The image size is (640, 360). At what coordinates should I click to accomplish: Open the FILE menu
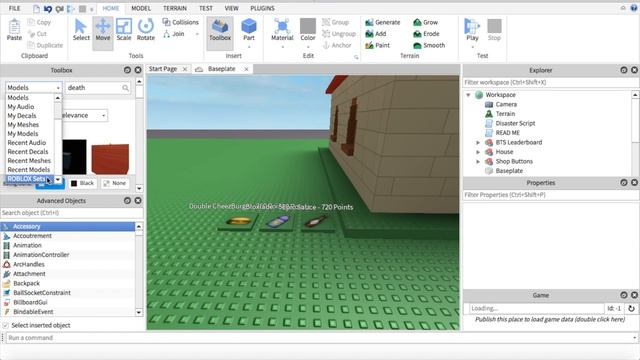point(15,8)
